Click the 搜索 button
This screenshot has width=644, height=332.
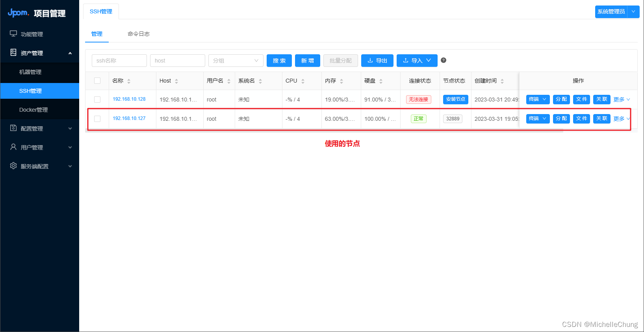pos(279,61)
